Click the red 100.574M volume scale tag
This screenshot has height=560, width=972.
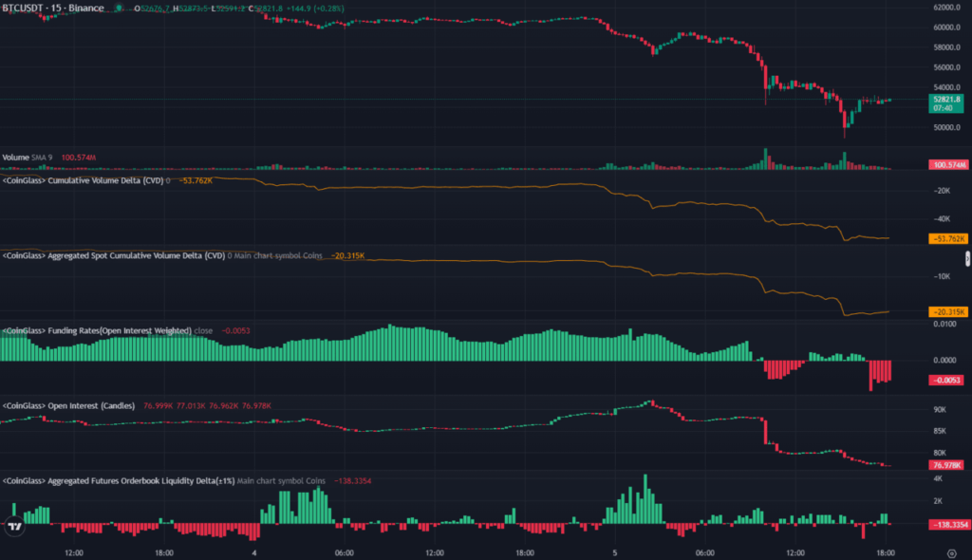(948, 165)
